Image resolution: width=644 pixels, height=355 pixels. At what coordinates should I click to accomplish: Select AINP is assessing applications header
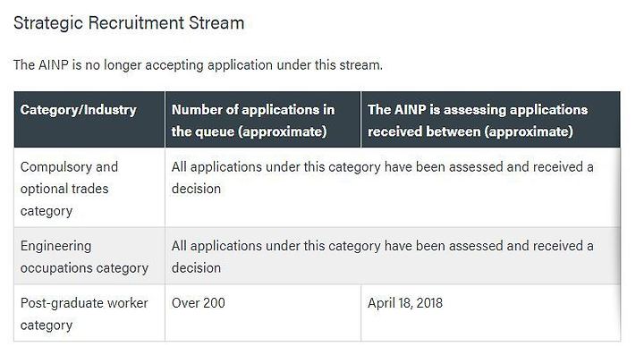pyautogui.click(x=490, y=120)
